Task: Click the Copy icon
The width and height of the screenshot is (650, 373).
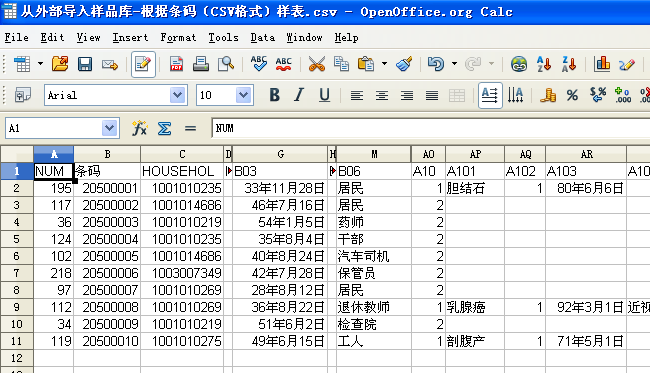Action: pyautogui.click(x=341, y=64)
